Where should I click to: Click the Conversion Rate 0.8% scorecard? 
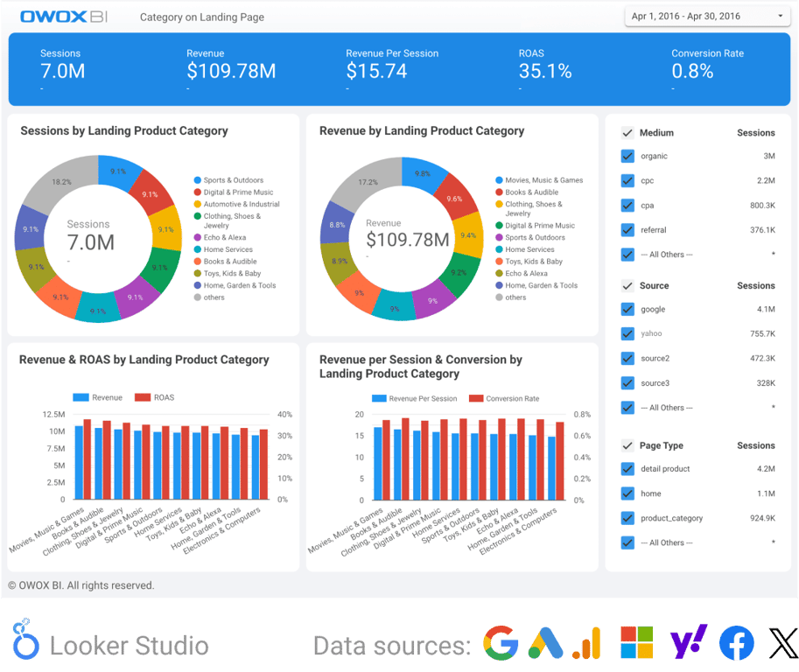tap(707, 70)
